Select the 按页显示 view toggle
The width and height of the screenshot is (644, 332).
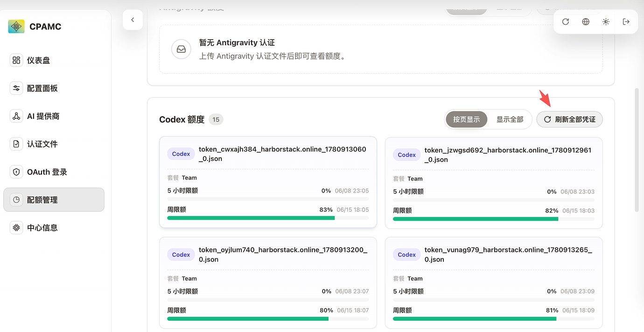[x=467, y=119]
